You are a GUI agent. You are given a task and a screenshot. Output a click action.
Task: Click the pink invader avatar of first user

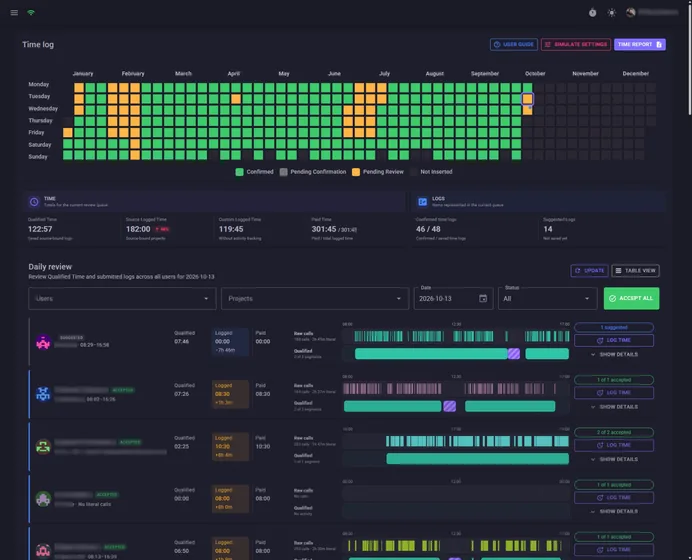click(x=43, y=342)
